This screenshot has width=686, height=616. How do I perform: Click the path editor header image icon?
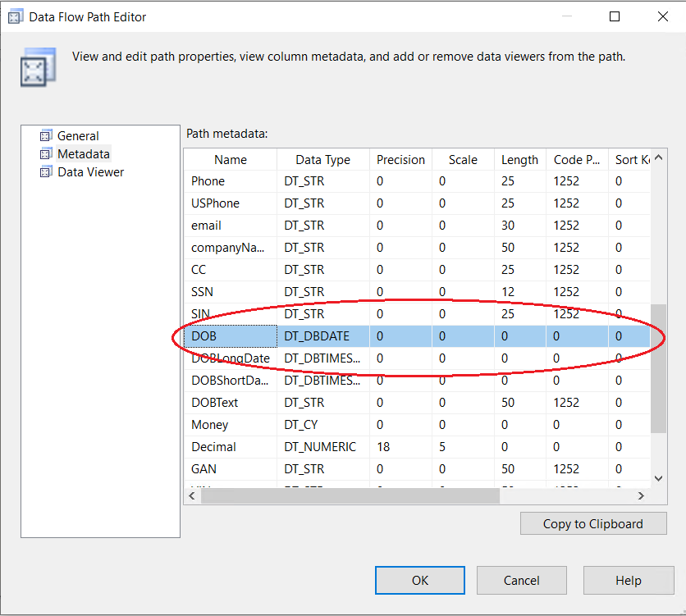(x=38, y=67)
